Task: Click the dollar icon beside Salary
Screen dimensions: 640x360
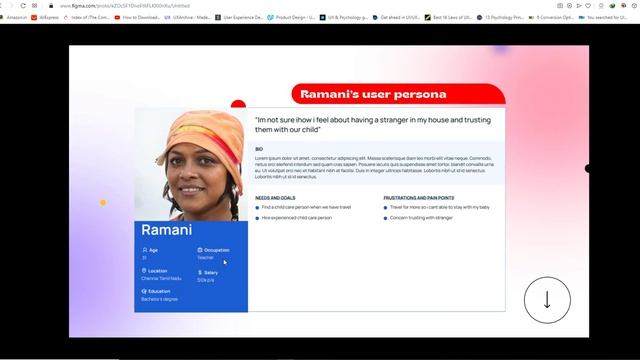Action: tap(200, 272)
